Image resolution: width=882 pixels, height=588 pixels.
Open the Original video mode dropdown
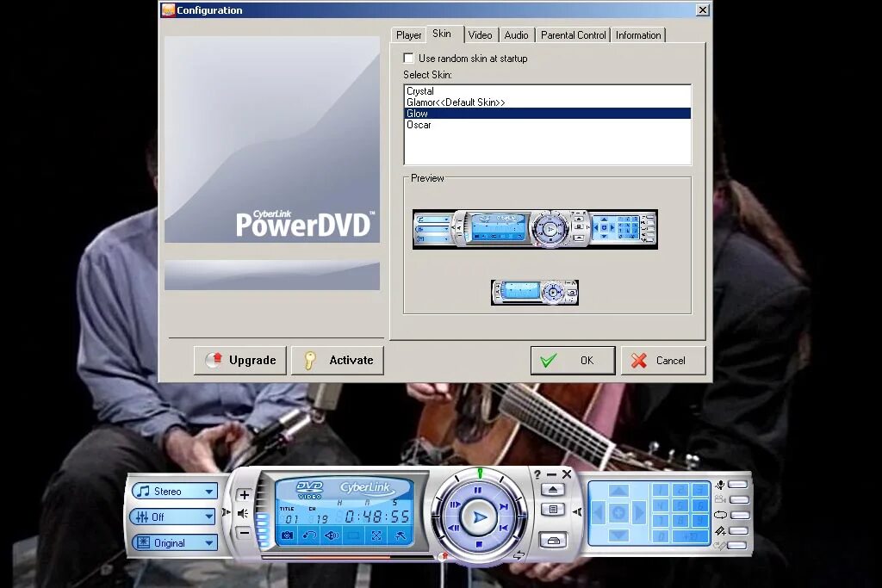point(174,542)
